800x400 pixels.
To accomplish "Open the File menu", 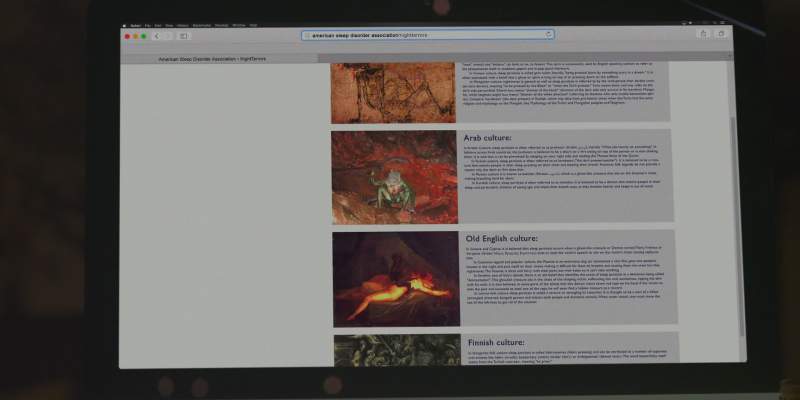I will (x=147, y=26).
